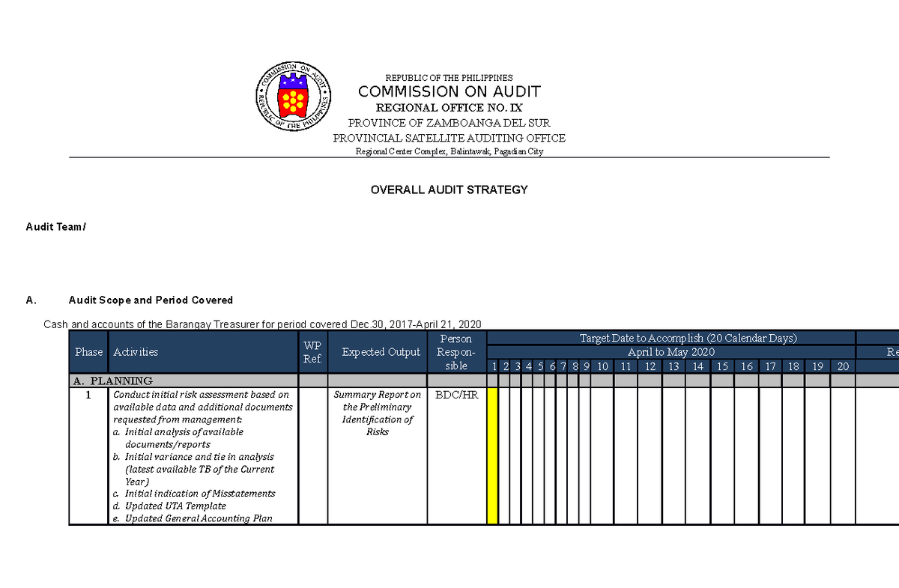Select the day 20 column header cell
Viewport: 899px width, 588px height.
[x=843, y=366]
